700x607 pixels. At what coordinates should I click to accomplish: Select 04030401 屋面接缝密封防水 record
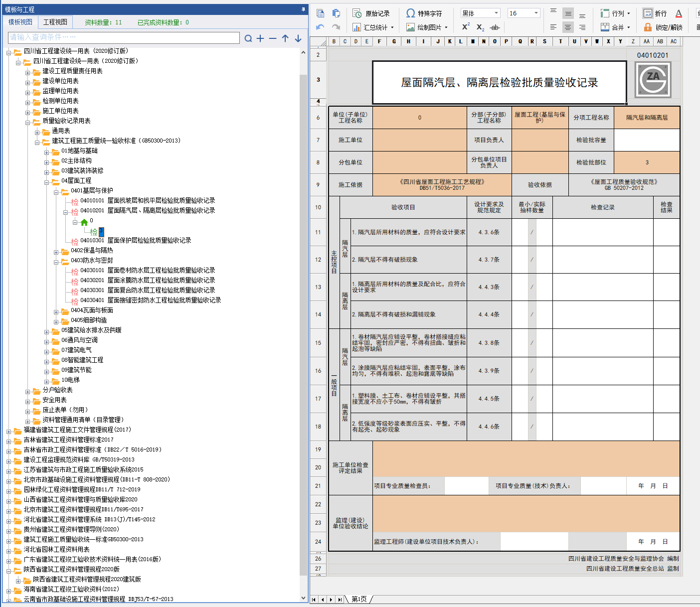coord(151,300)
